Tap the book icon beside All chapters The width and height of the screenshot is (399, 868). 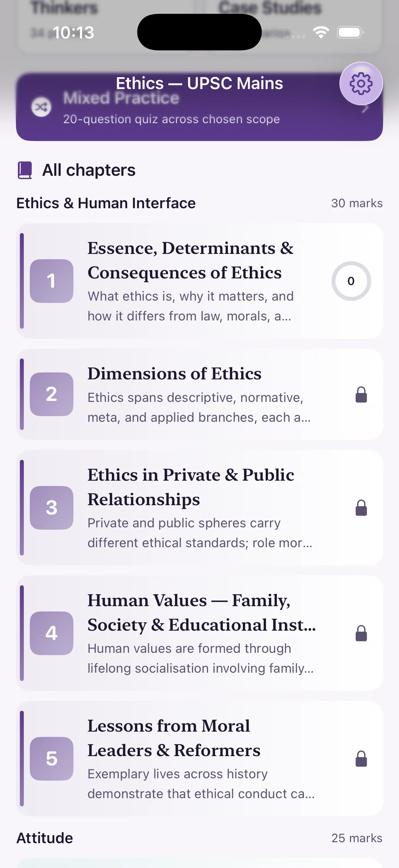25,170
